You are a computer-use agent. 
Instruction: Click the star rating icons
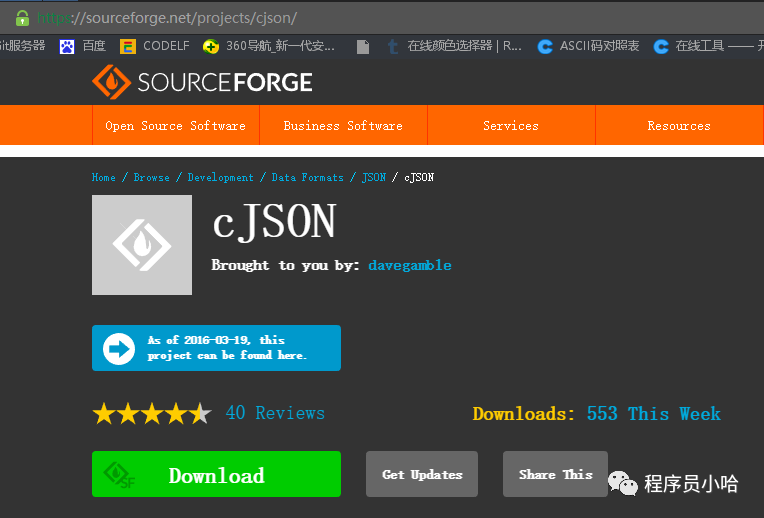click(152, 414)
